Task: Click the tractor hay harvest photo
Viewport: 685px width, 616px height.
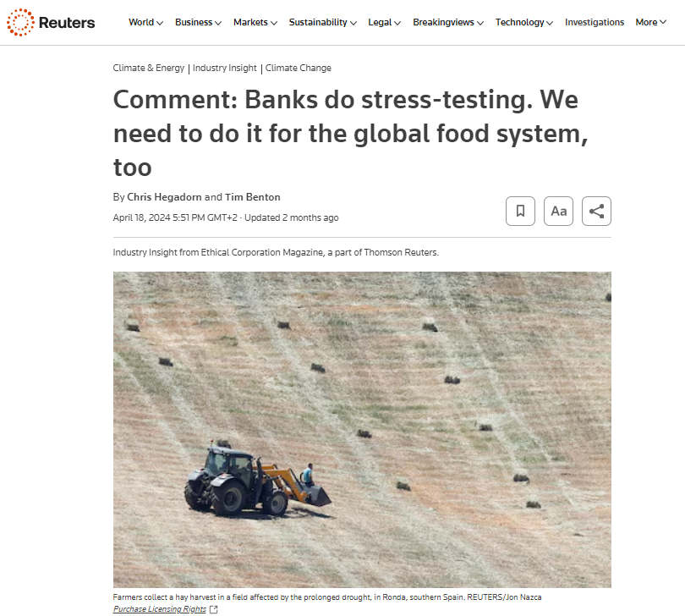Action: coord(362,430)
